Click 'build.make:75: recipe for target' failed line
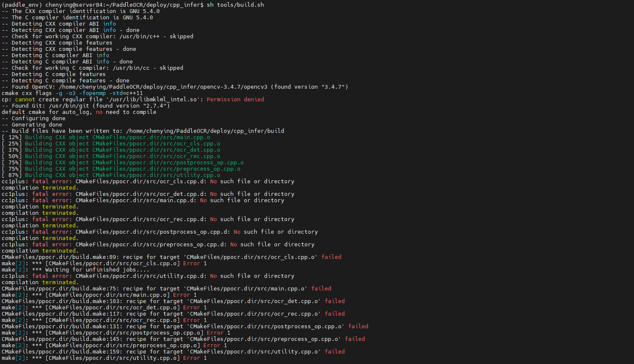This screenshot has height=364, width=634. click(166, 288)
